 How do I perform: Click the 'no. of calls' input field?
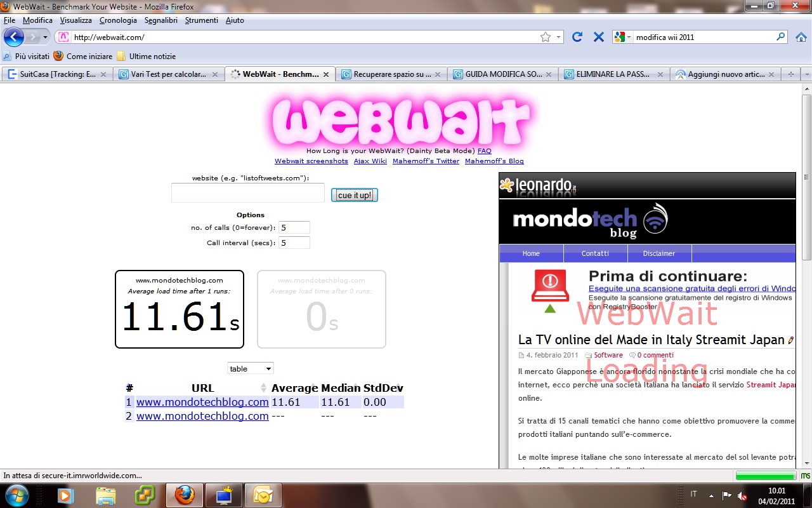click(294, 227)
